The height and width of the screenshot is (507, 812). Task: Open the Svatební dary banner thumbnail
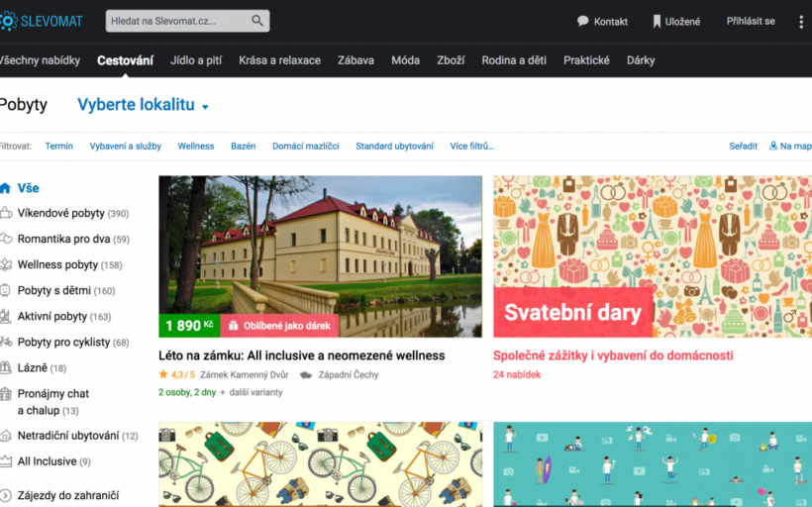pyautogui.click(x=653, y=256)
